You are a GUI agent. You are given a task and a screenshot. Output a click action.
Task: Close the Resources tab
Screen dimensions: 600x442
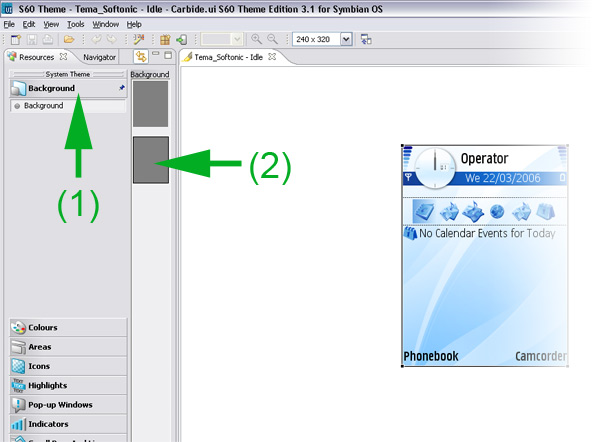click(63, 57)
